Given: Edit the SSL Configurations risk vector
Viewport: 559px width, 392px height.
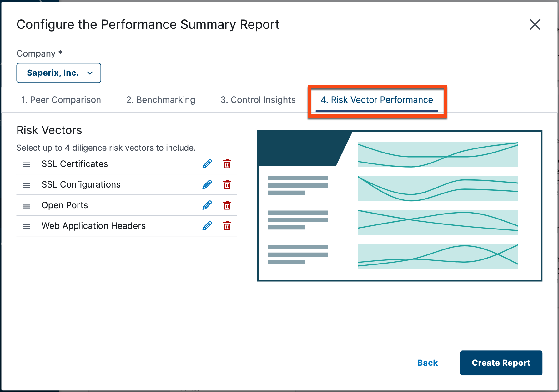Looking at the screenshot, I should click(207, 184).
